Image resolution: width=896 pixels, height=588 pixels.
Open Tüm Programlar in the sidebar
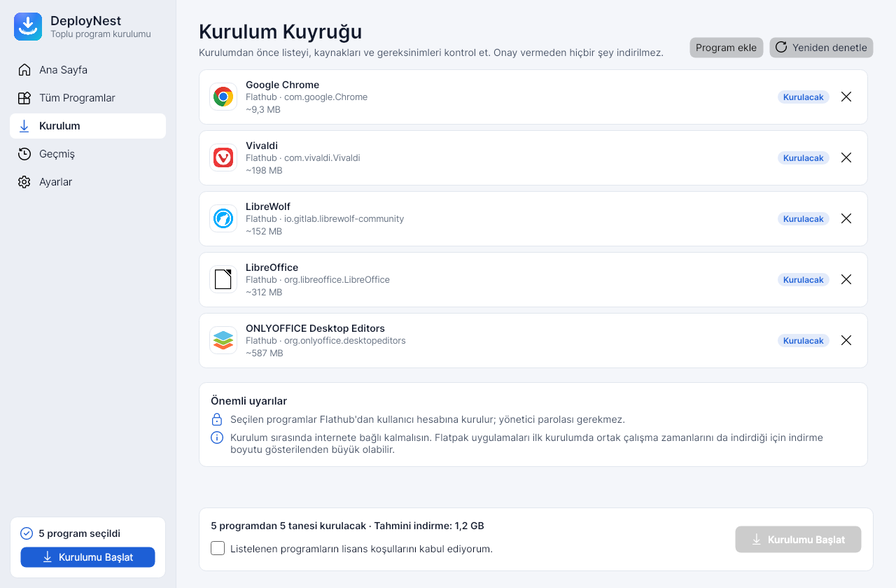pyautogui.click(x=87, y=98)
